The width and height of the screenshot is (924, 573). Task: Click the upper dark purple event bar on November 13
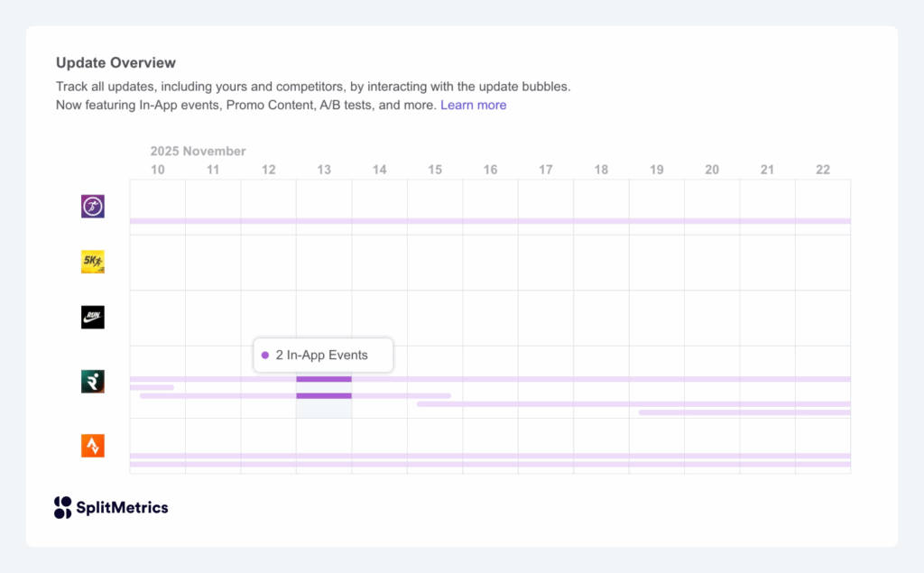pos(324,379)
